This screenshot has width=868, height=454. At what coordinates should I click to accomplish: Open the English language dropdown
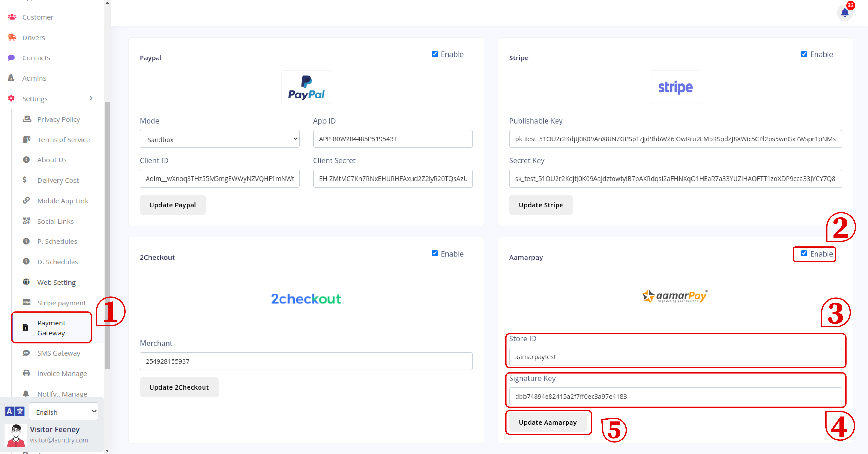[64, 412]
